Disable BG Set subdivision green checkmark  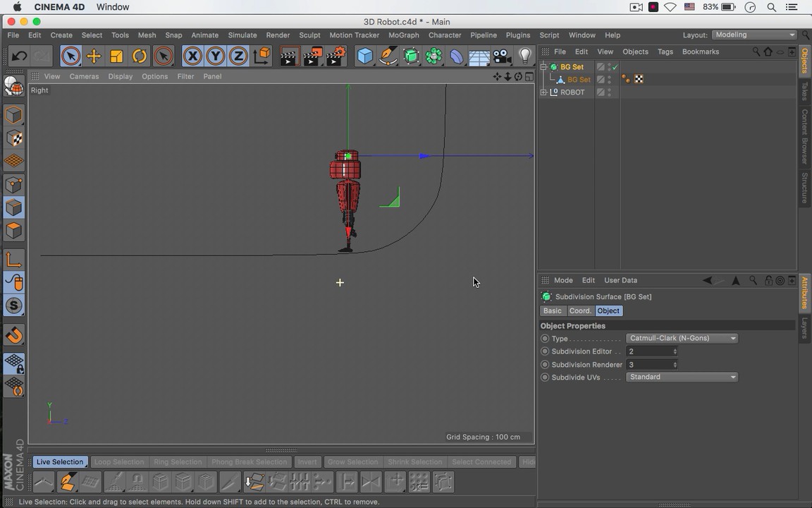[x=615, y=67]
